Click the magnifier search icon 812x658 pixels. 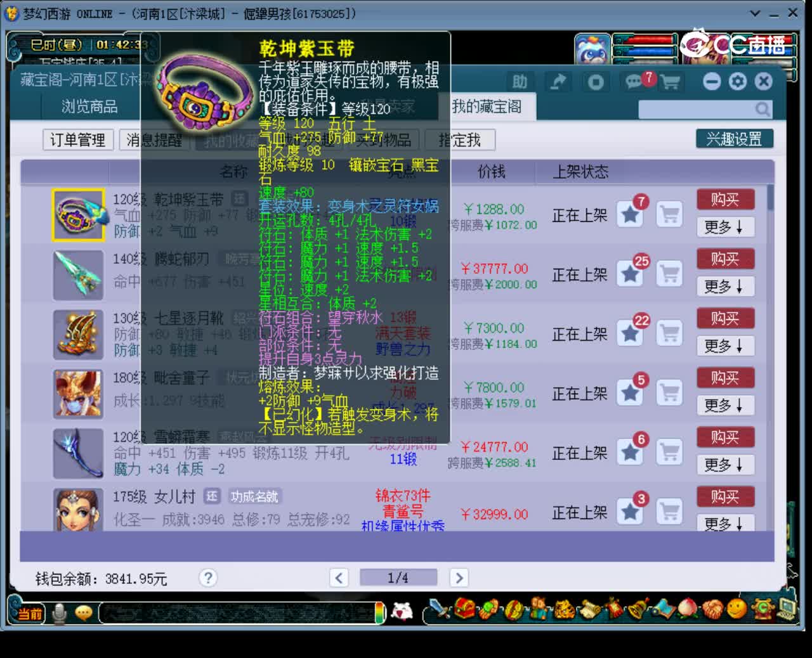point(762,110)
